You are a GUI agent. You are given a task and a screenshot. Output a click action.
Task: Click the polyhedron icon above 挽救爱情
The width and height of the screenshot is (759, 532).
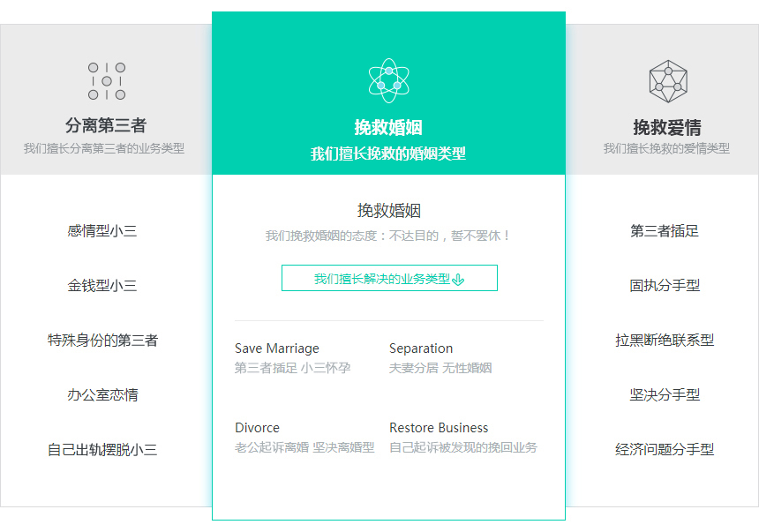(667, 80)
